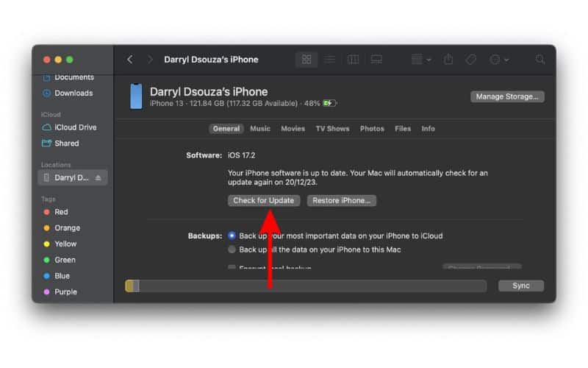
Task: Click the window title Darryl Dsouza's iPhone
Action: (x=211, y=60)
